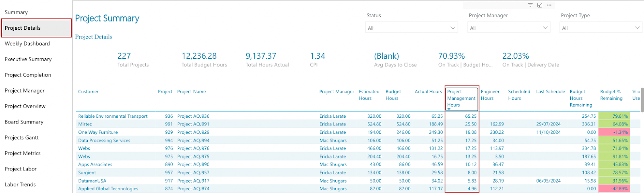Click the 06/05/2024 Last Schedule cell
644x193 pixels.
[x=548, y=181]
